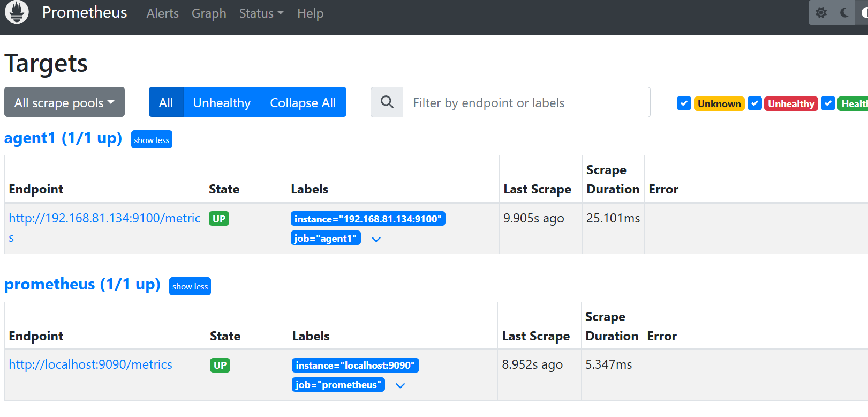Click the UP state badge for localhost:9090
The width and height of the screenshot is (868, 417).
tap(220, 366)
